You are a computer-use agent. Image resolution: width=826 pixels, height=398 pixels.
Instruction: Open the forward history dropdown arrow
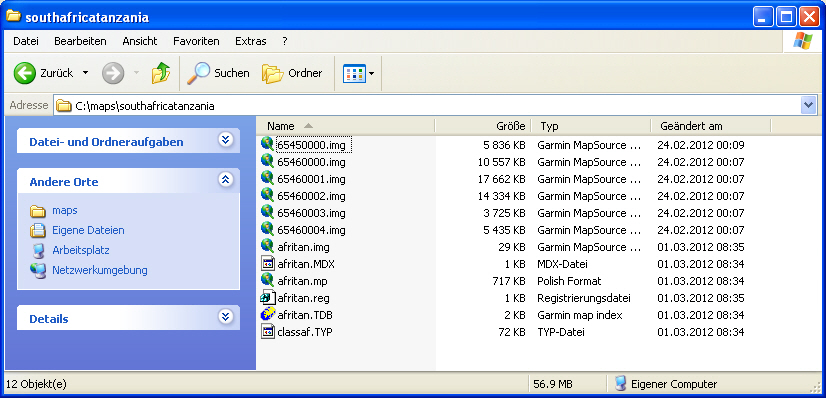click(x=137, y=73)
